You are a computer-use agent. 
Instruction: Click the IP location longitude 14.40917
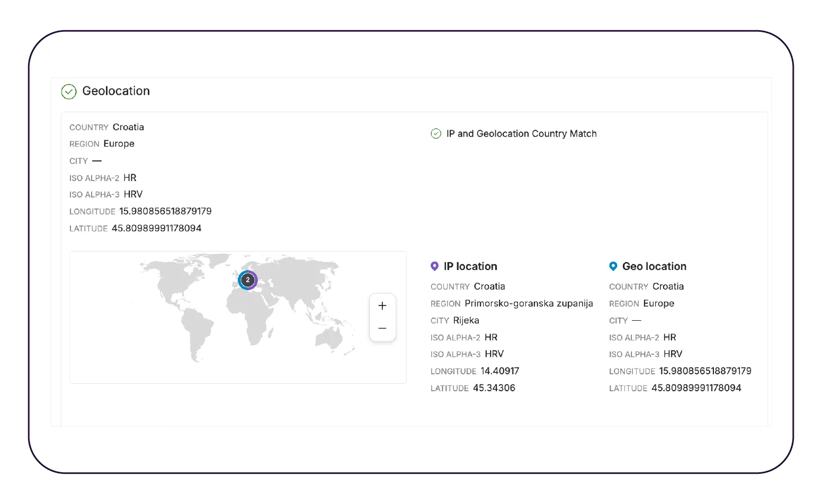coord(499,371)
